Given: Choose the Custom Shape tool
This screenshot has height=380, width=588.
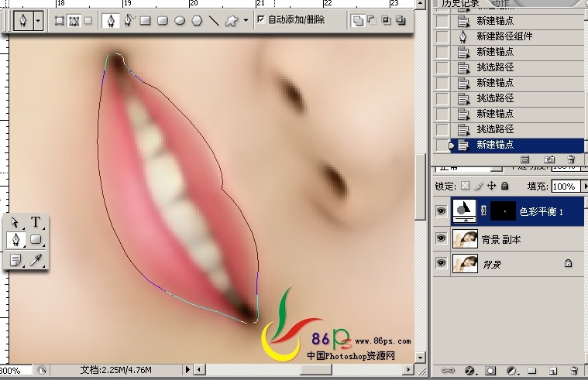Looking at the screenshot, I should pyautogui.click(x=232, y=20).
